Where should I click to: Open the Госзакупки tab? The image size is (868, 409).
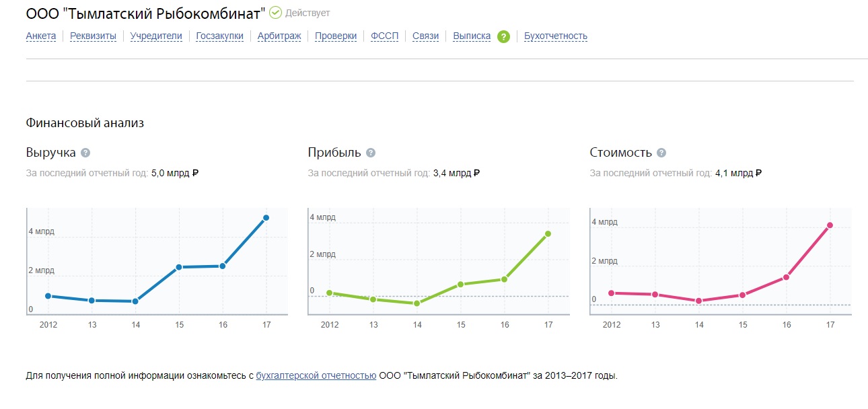pyautogui.click(x=220, y=36)
